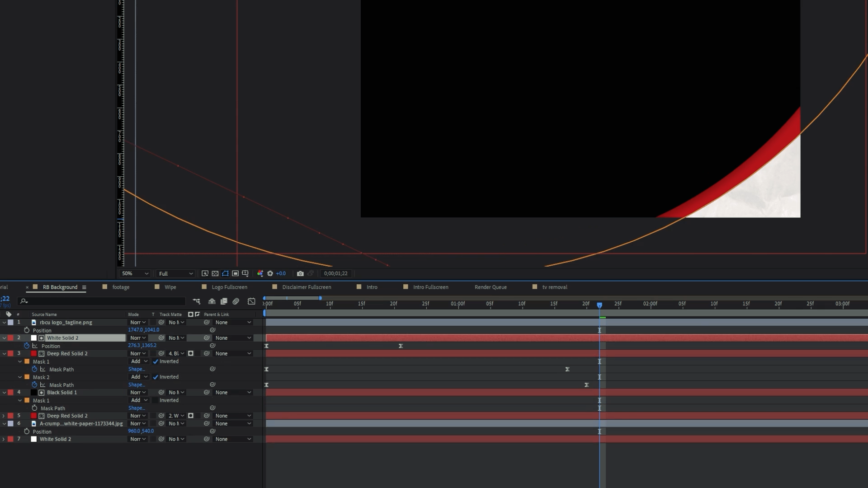
Task: Open the resolution dropdown set to Full
Action: point(175,273)
